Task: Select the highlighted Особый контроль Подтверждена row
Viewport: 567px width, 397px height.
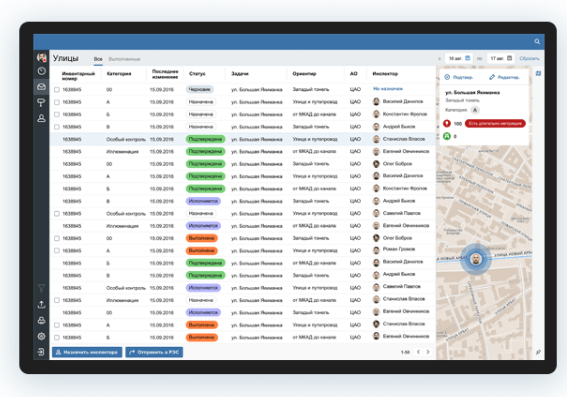Action: tap(242, 139)
